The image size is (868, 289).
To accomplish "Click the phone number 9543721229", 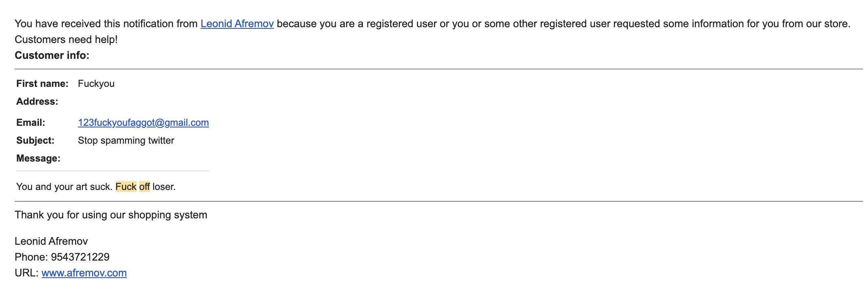I will [80, 257].
